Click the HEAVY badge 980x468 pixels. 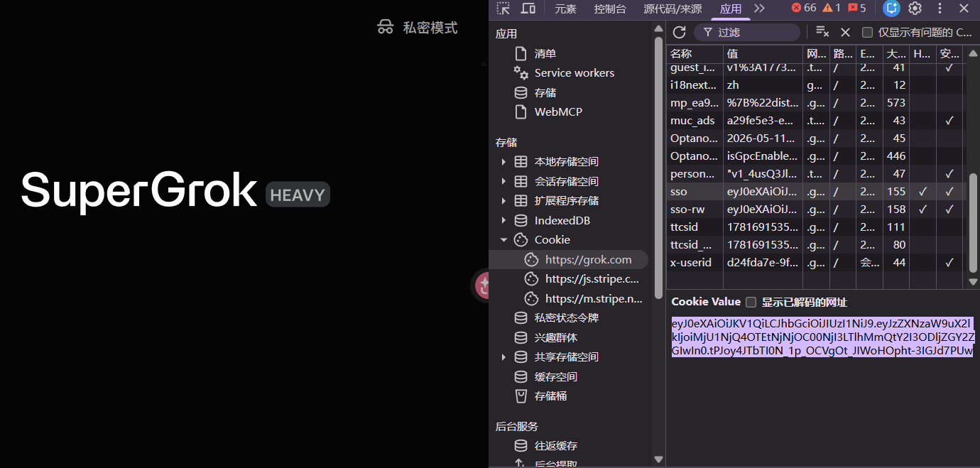pyautogui.click(x=298, y=195)
